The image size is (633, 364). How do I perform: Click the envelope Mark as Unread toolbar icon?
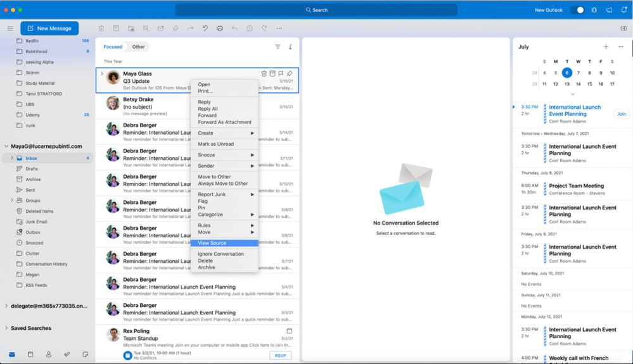click(161, 28)
